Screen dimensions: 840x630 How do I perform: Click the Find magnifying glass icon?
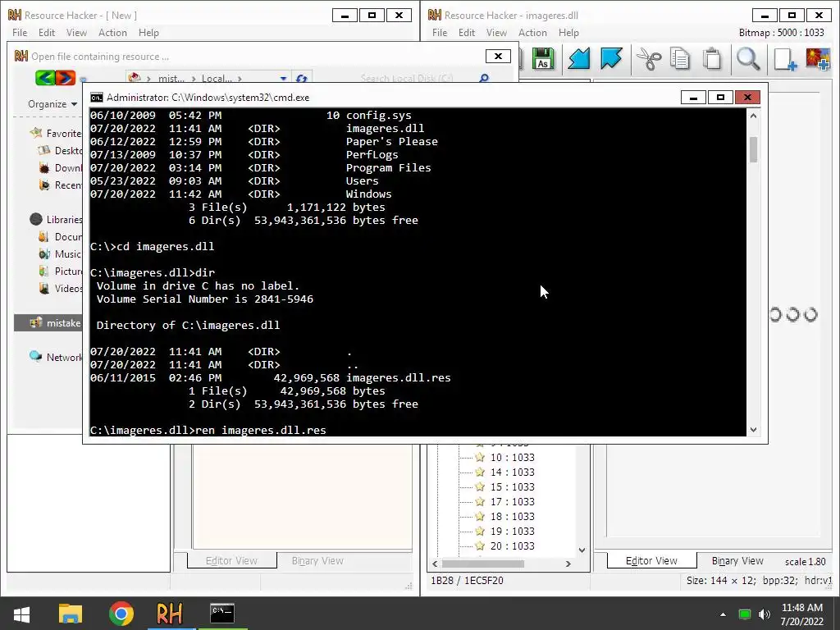click(748, 59)
